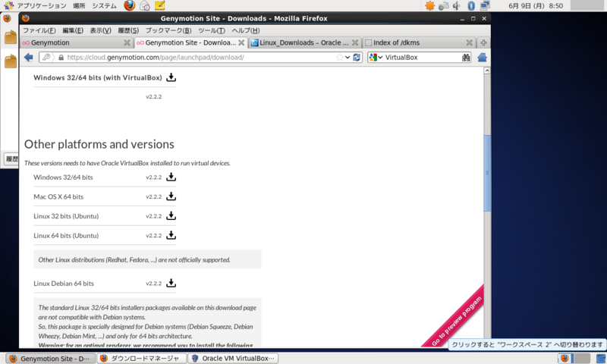
Task: Open the ヘルプ(H) menu
Action: click(245, 30)
